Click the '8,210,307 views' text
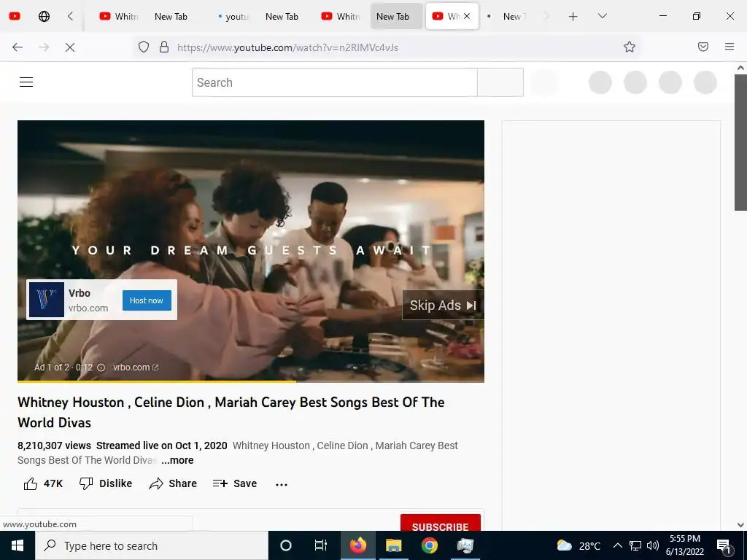This screenshot has height=560, width=747. tap(54, 446)
